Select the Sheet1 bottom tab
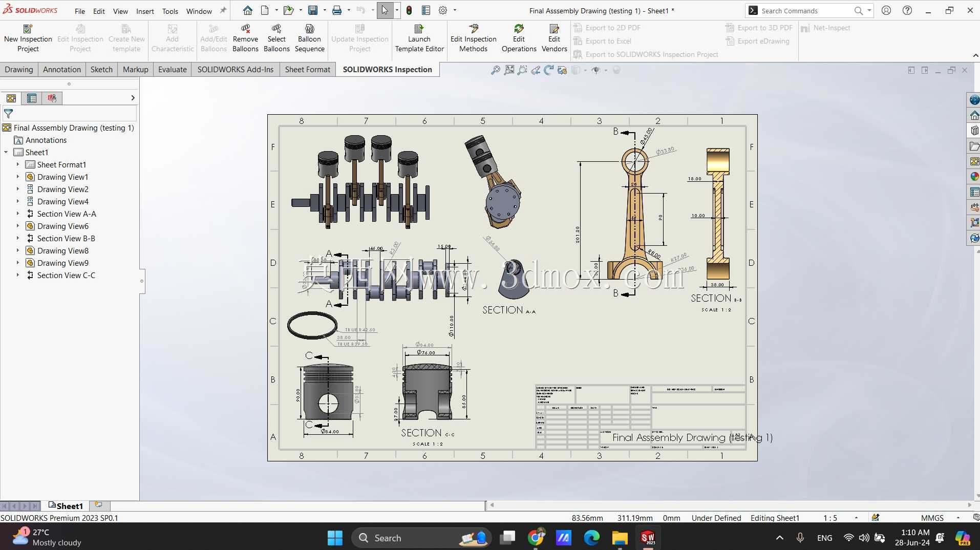This screenshot has height=550, width=980. 66,506
